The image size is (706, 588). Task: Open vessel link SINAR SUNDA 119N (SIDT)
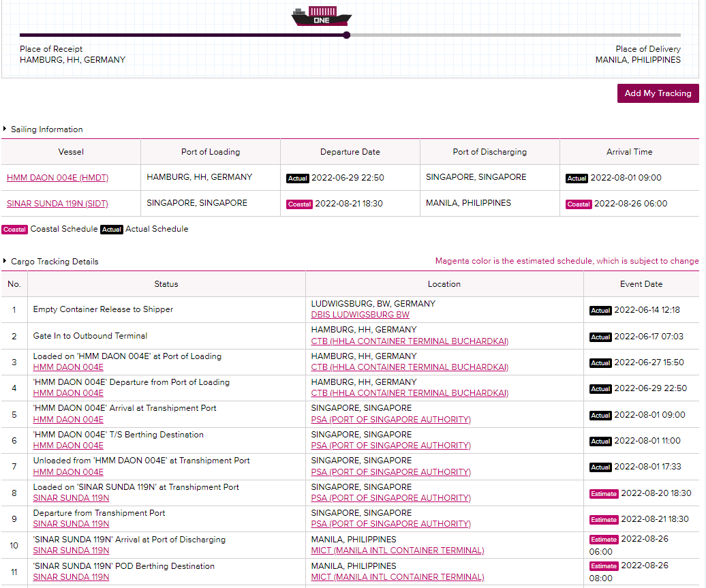[x=58, y=204]
